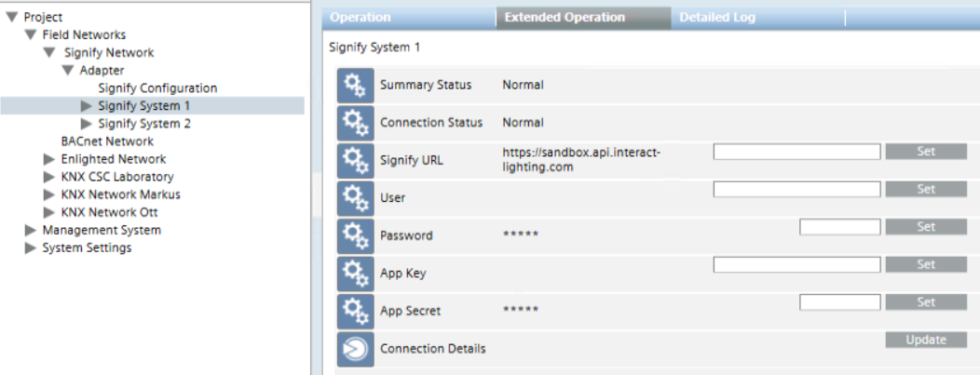Click the gear icon beside User

355,198
